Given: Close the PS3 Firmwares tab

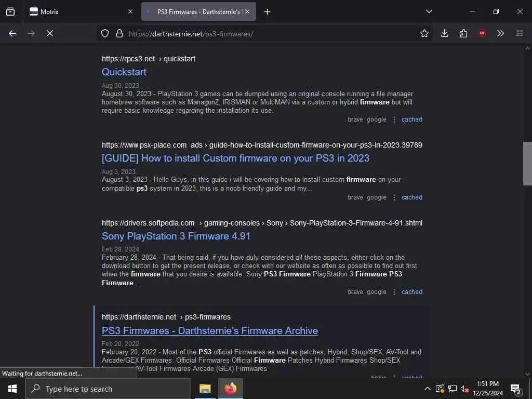Looking at the screenshot, I should tap(247, 11).
